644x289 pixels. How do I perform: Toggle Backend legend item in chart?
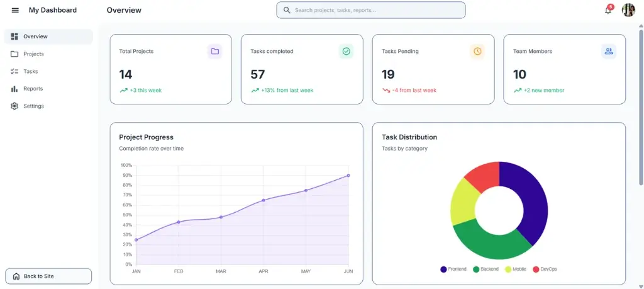[x=486, y=269]
